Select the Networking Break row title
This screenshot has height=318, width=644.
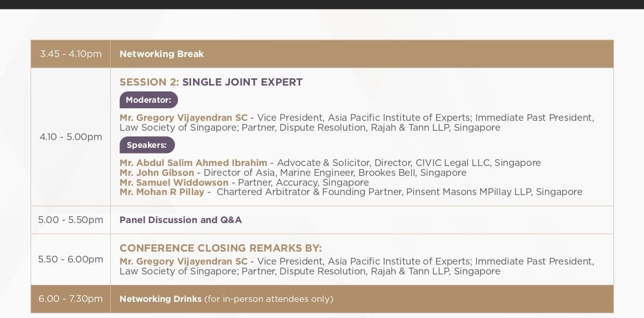(162, 54)
